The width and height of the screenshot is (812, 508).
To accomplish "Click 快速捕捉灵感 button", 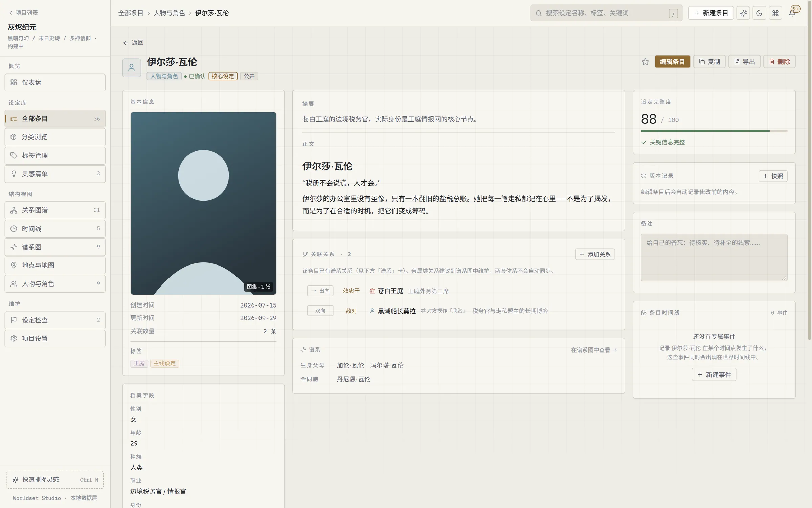I will pyautogui.click(x=55, y=480).
